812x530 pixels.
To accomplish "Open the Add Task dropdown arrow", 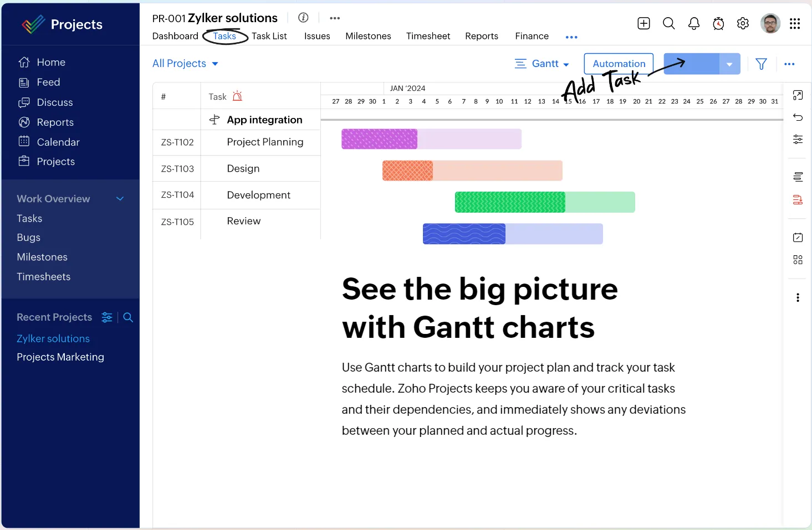I will point(729,64).
